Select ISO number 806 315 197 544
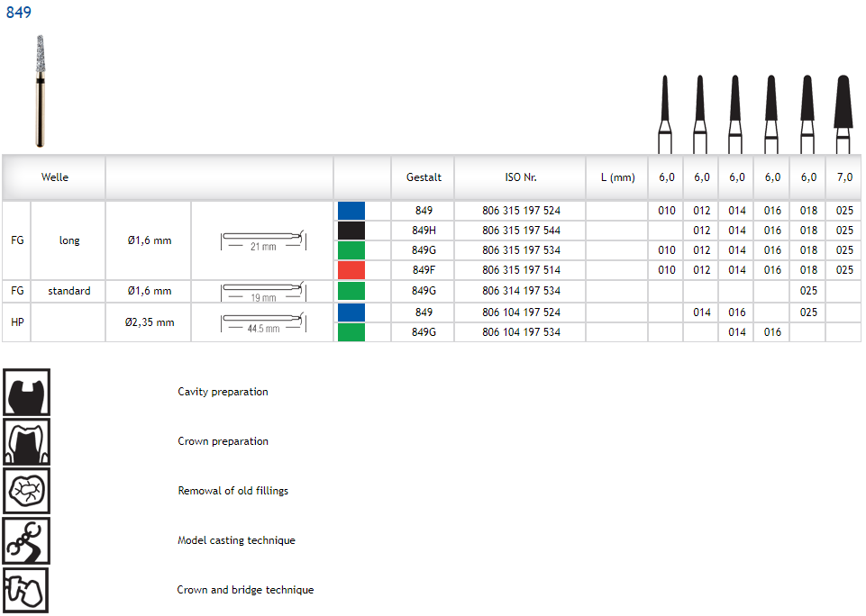This screenshot has width=866, height=616. pos(521,231)
